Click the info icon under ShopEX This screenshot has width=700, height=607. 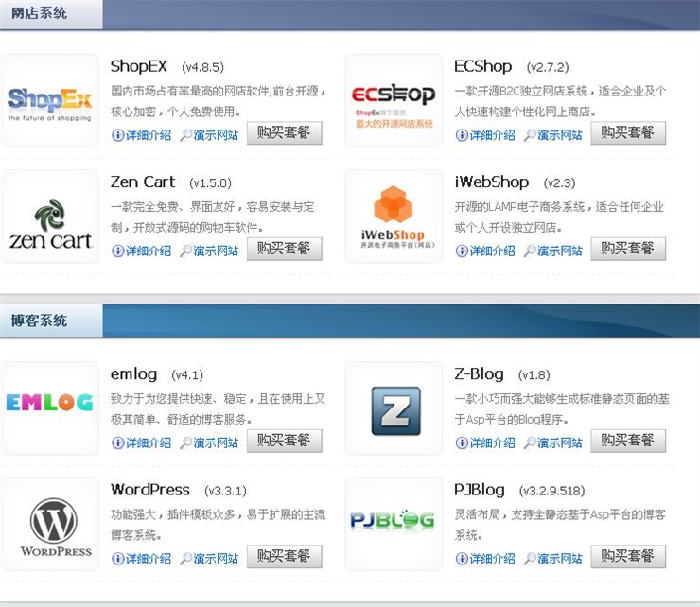click(x=118, y=135)
